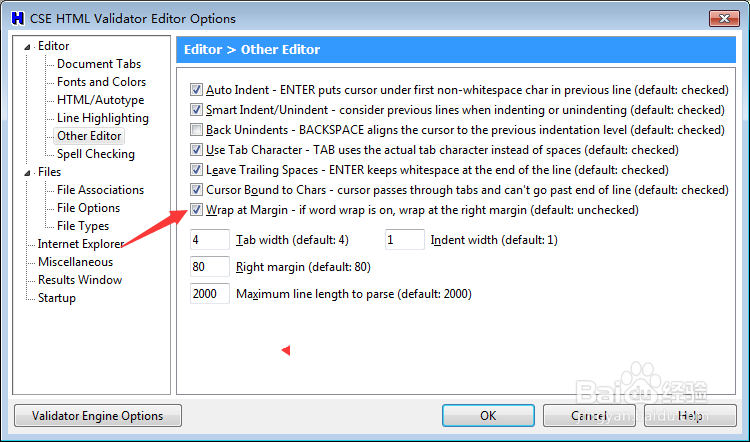
Task: Toggle the Cursor Bound to Chars checkbox
Action: pos(196,190)
